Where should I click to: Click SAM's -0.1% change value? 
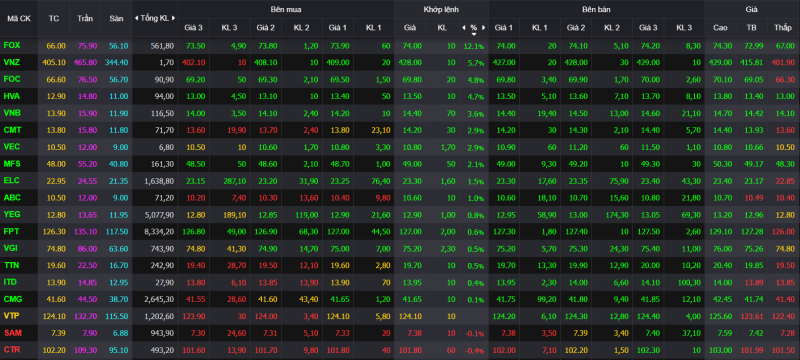click(475, 333)
